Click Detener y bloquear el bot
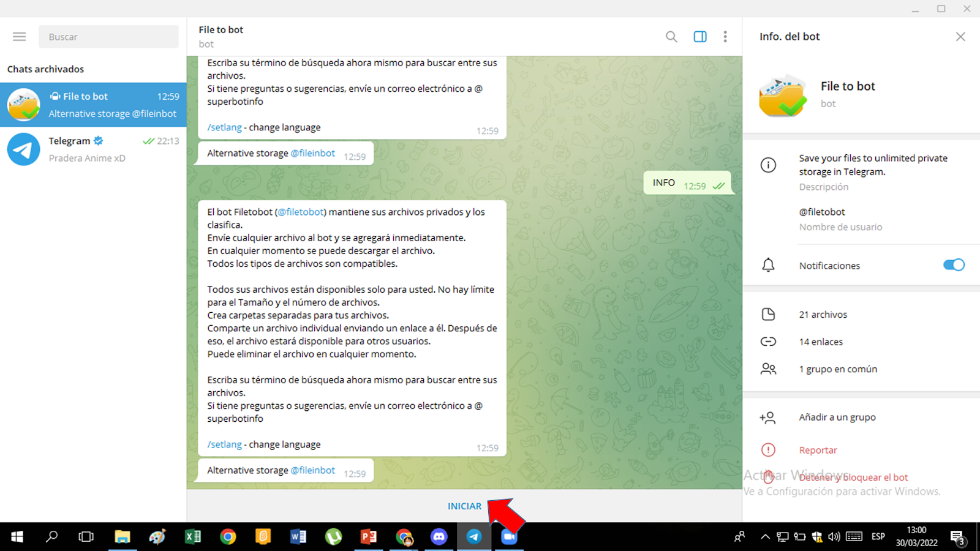This screenshot has height=551, width=980. pyautogui.click(x=853, y=478)
